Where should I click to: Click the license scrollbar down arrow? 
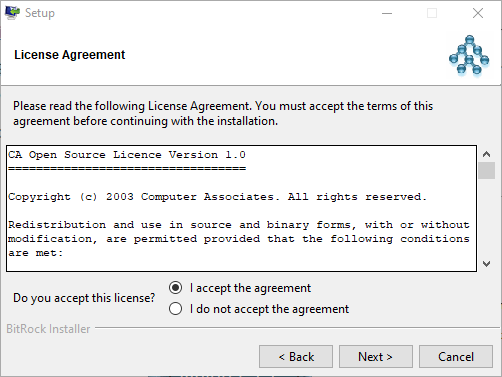coord(486,264)
